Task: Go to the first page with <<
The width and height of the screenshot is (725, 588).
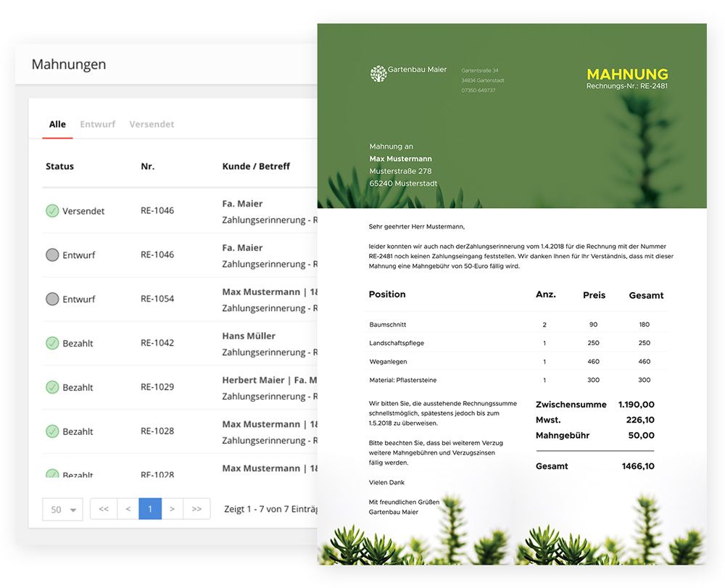Action: (x=104, y=509)
